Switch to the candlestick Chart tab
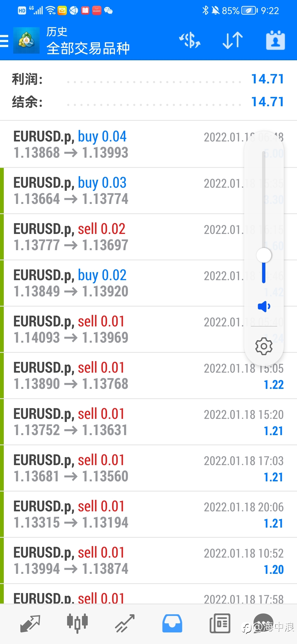The height and width of the screenshot is (644, 297). tap(77, 623)
